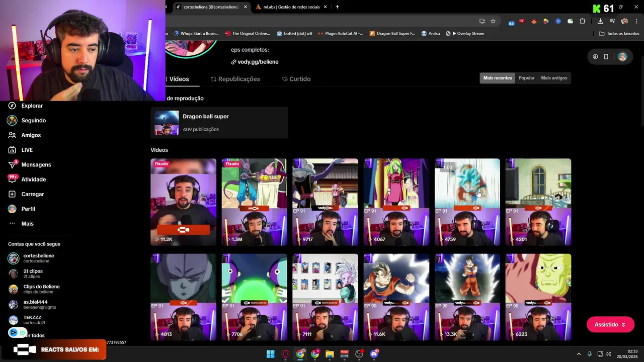Open the video with 4759 views
The height and width of the screenshot is (362, 644).
click(x=467, y=202)
